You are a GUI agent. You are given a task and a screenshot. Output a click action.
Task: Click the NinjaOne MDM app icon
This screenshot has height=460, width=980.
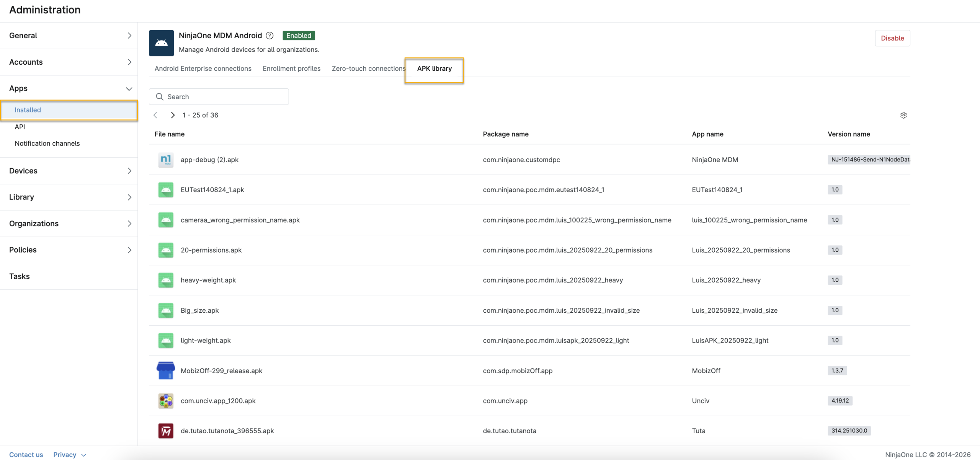click(166, 160)
